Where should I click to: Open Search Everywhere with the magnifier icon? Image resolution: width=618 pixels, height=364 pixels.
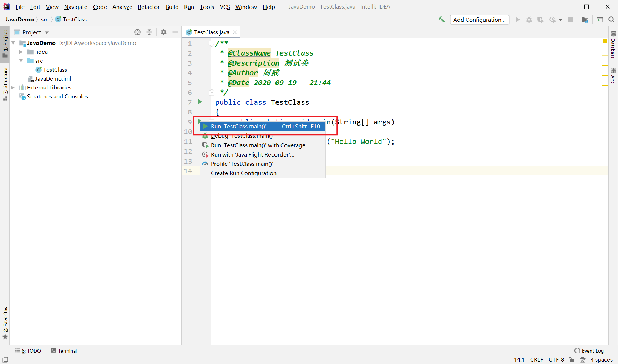[x=611, y=20]
